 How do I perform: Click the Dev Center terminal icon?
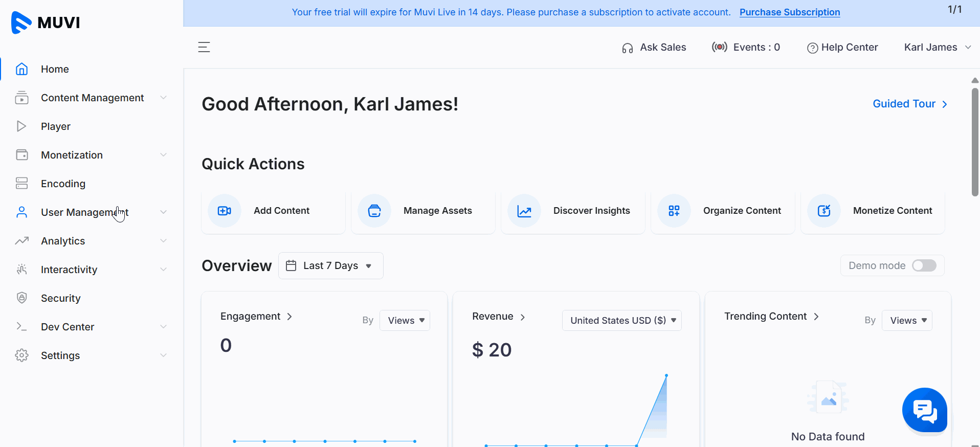tap(21, 327)
